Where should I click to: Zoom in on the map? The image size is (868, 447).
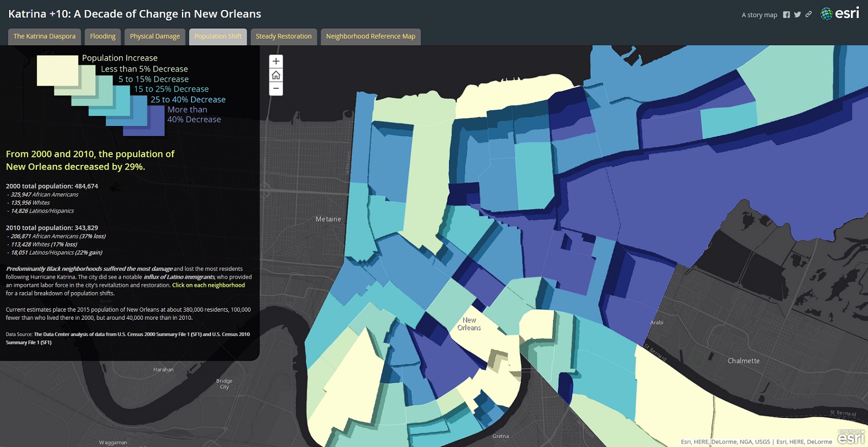point(276,62)
